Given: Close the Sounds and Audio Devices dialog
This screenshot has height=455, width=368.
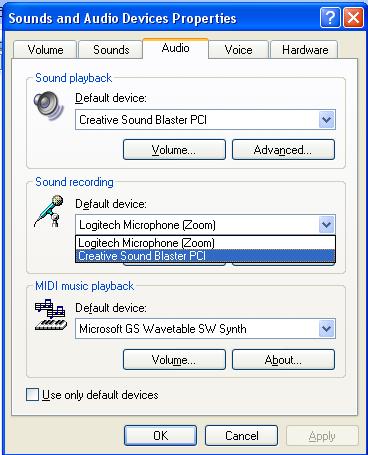Looking at the screenshot, I should [x=353, y=18].
